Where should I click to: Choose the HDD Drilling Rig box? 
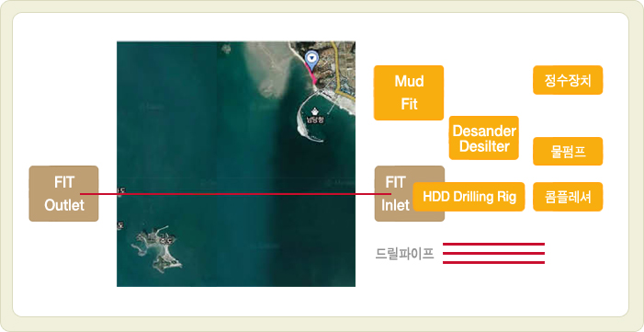tap(469, 197)
